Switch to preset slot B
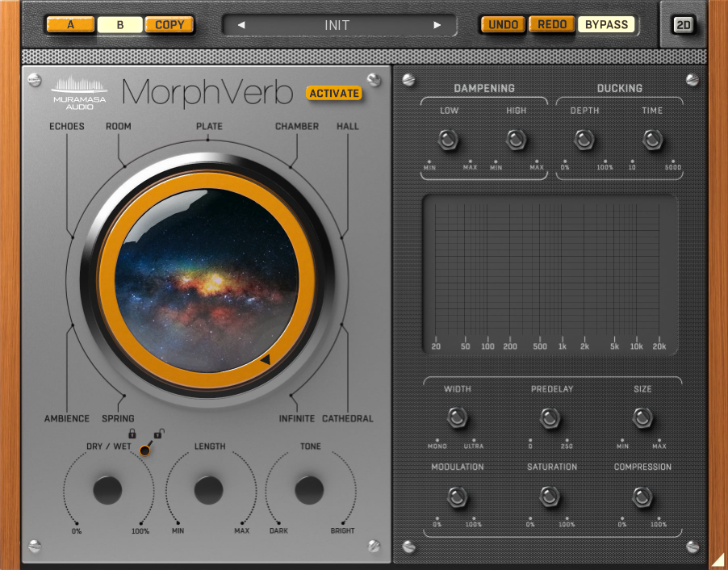 tap(119, 24)
